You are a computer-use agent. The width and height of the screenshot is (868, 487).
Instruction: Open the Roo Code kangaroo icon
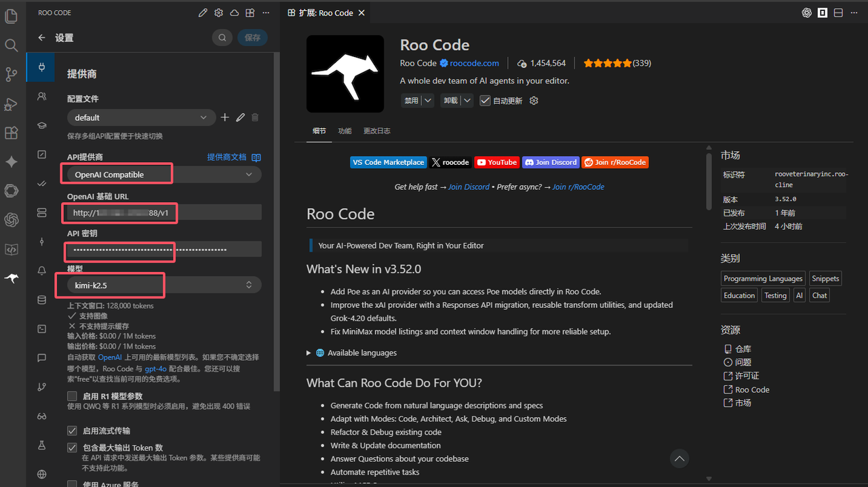point(11,278)
